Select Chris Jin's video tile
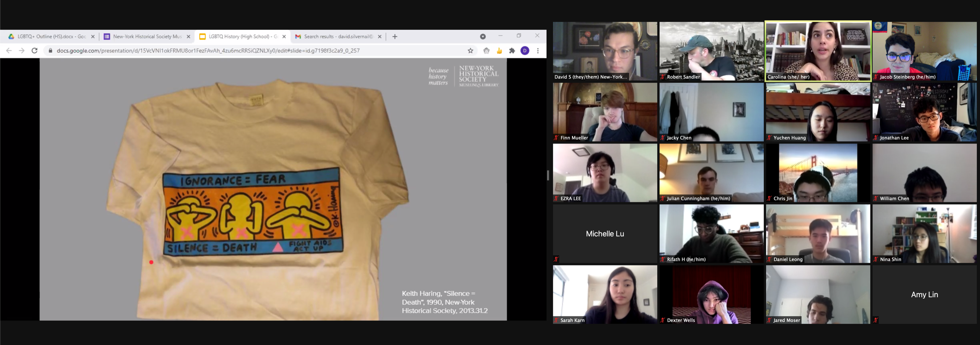 tap(818, 173)
